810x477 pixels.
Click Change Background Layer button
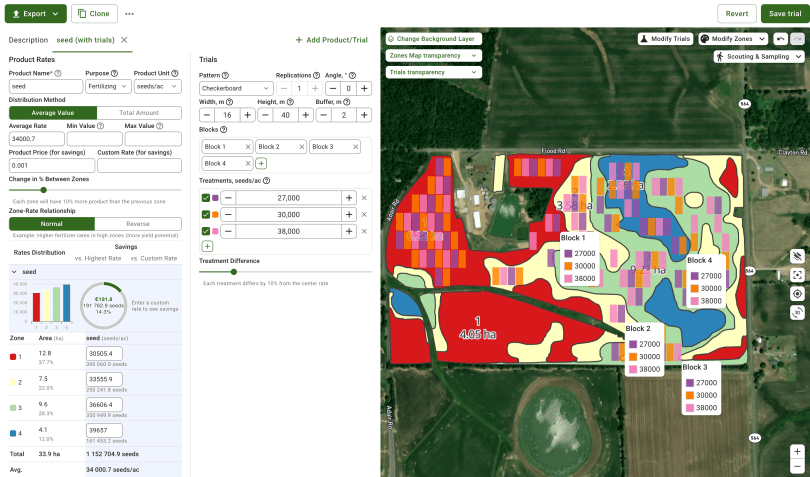(x=433, y=39)
